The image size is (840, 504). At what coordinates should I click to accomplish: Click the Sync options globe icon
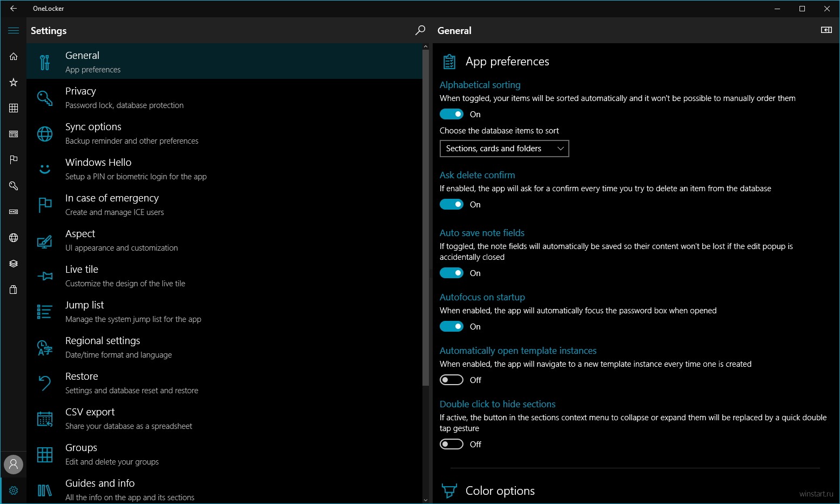pyautogui.click(x=45, y=133)
